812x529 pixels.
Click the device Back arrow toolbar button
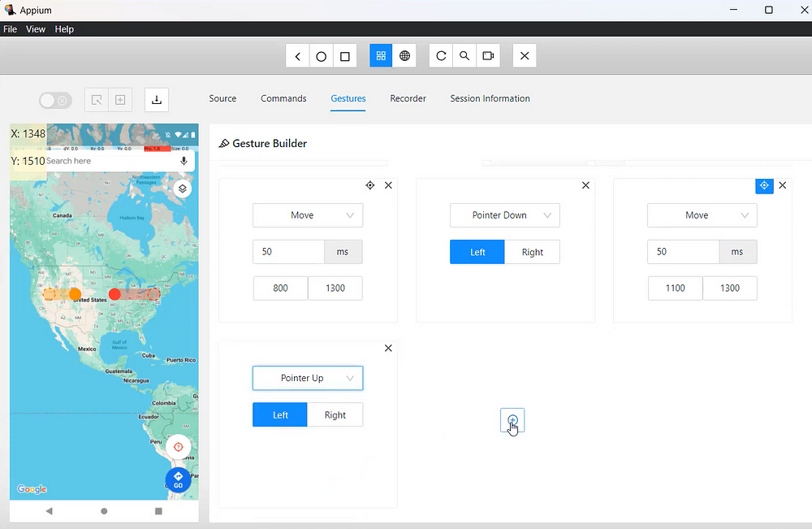(298, 56)
